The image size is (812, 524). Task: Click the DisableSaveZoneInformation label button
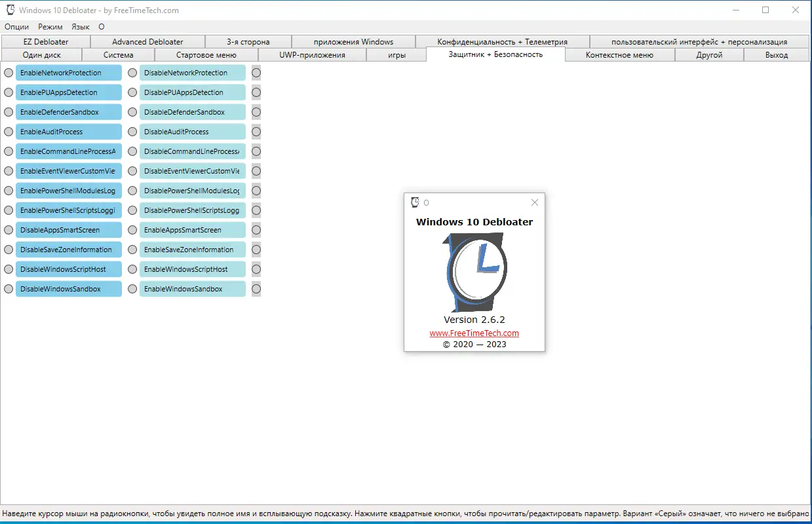tap(69, 250)
